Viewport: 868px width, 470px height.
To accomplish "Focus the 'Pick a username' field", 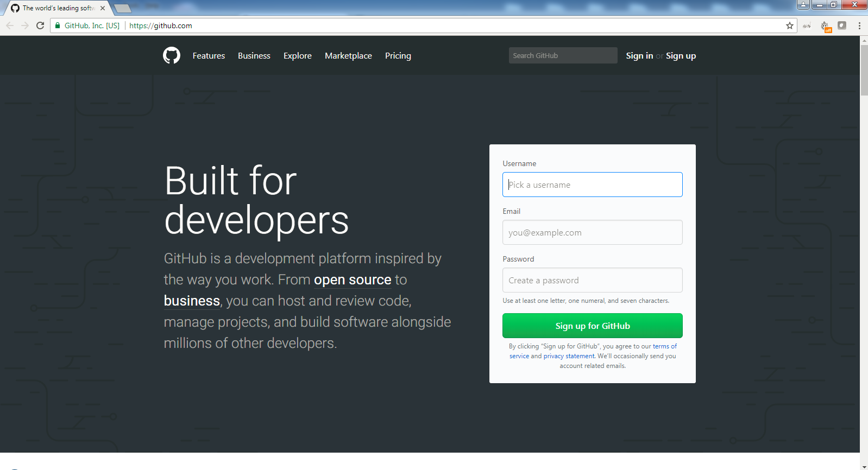I will (593, 185).
